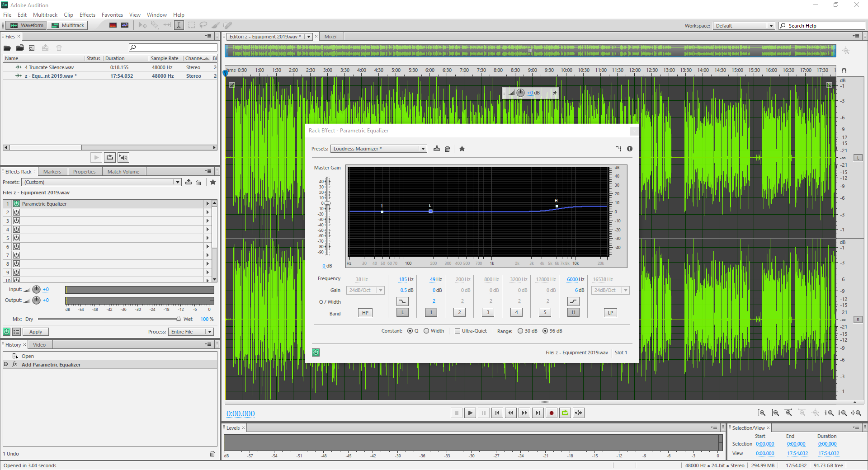
Task: Open the Process Entire File dropdown
Action: (x=191, y=332)
